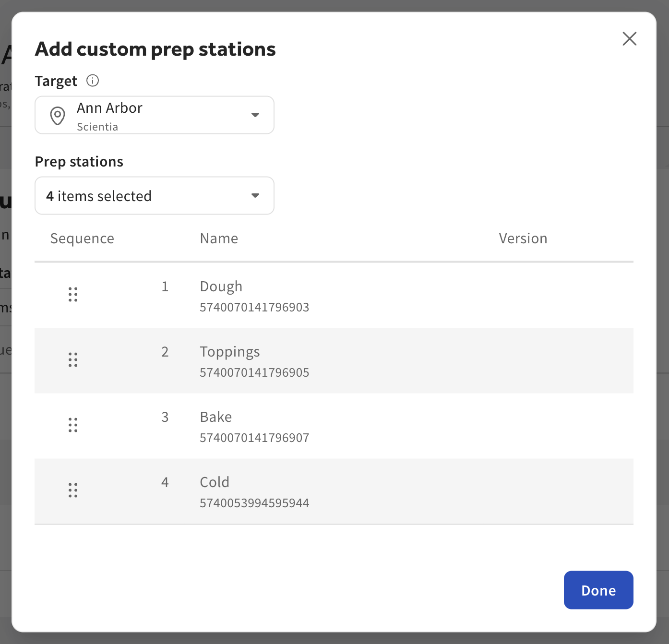Click sequence number 4
This screenshot has width=669, height=644.
165,482
